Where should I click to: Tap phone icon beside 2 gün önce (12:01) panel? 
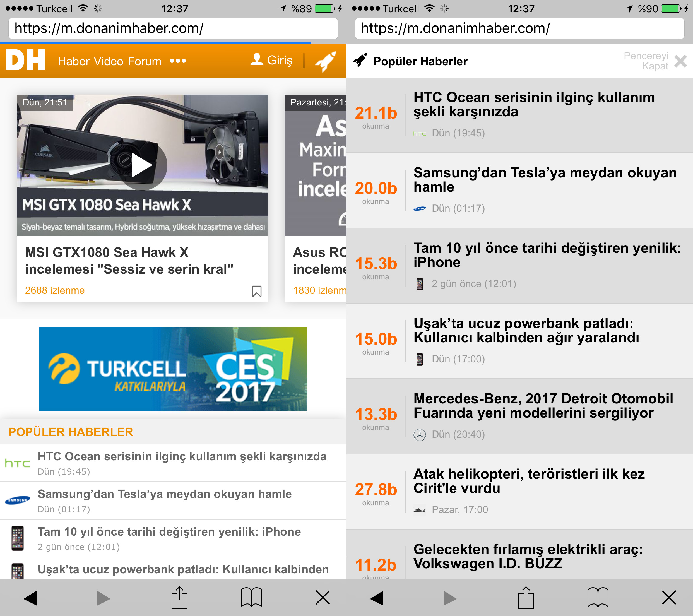click(420, 284)
